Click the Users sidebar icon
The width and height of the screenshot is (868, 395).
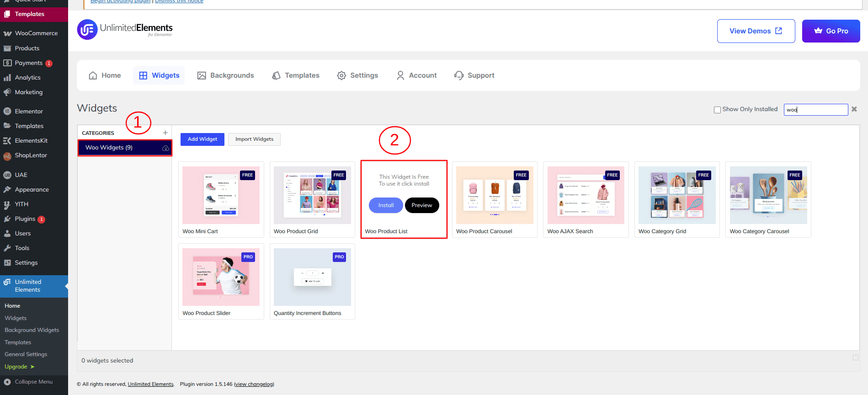(x=7, y=234)
